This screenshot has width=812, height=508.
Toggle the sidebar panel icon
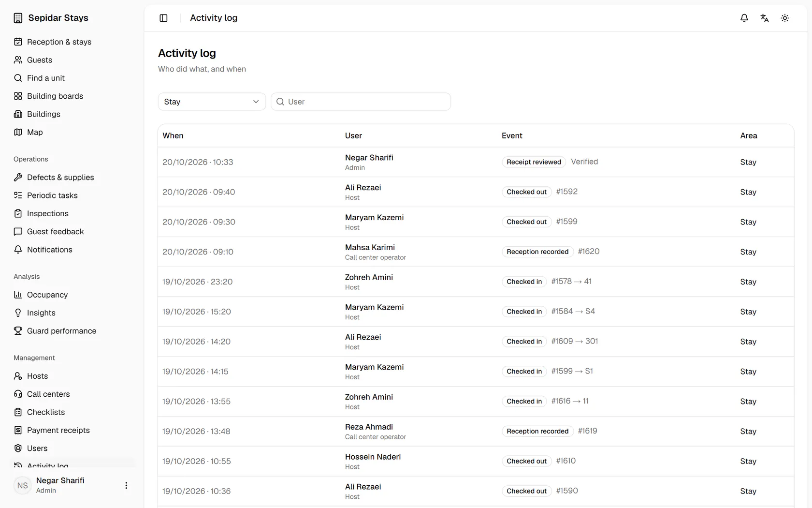163,18
